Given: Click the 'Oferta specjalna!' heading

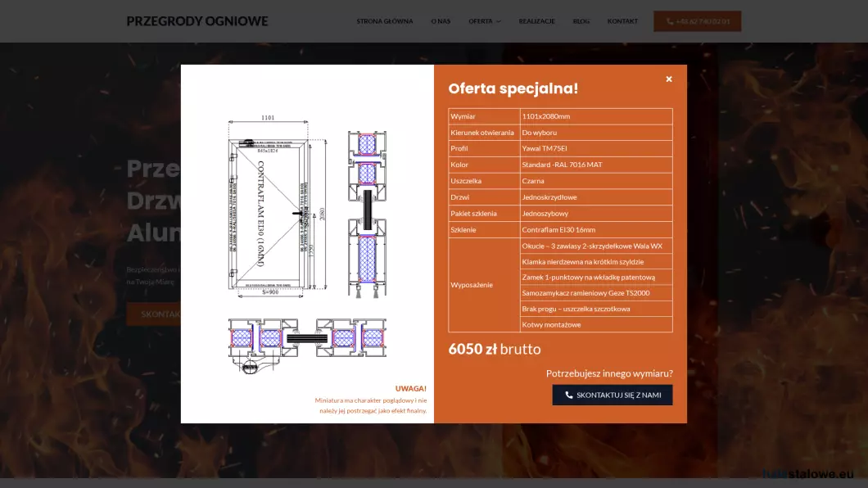Looking at the screenshot, I should point(513,88).
